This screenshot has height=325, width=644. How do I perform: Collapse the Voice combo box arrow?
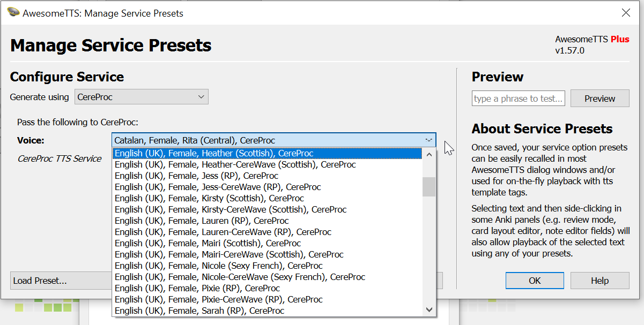click(428, 140)
